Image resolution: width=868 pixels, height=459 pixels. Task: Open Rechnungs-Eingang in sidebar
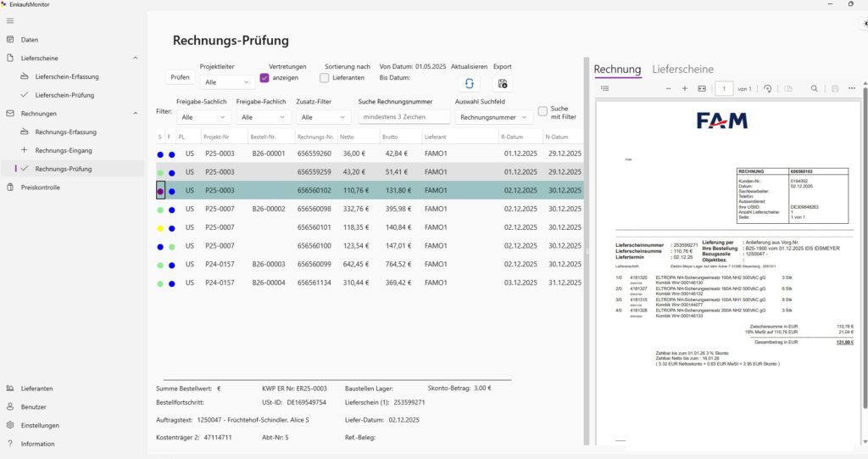tap(72, 150)
